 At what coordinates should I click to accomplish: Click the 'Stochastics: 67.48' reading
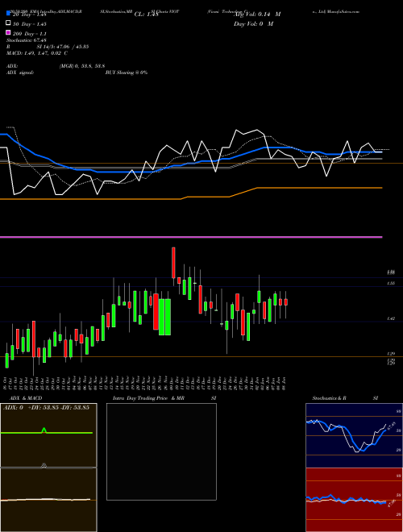click(x=27, y=40)
